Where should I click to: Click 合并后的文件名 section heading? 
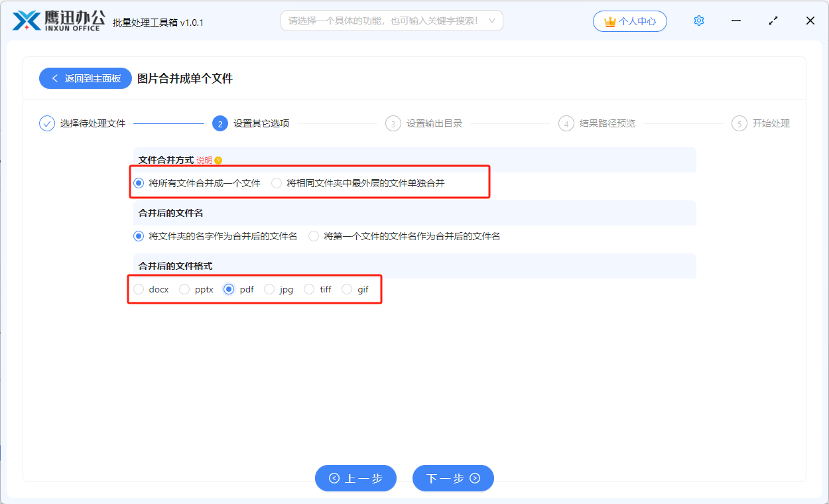pos(170,213)
